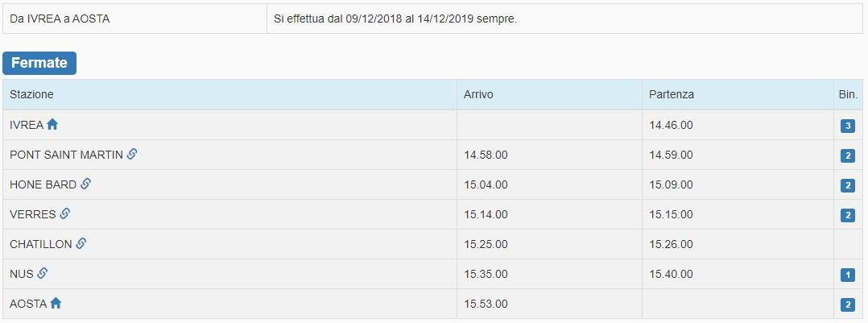868x323 pixels.
Task: Click the link icon next to CHATILLON
Action: pyautogui.click(x=81, y=244)
